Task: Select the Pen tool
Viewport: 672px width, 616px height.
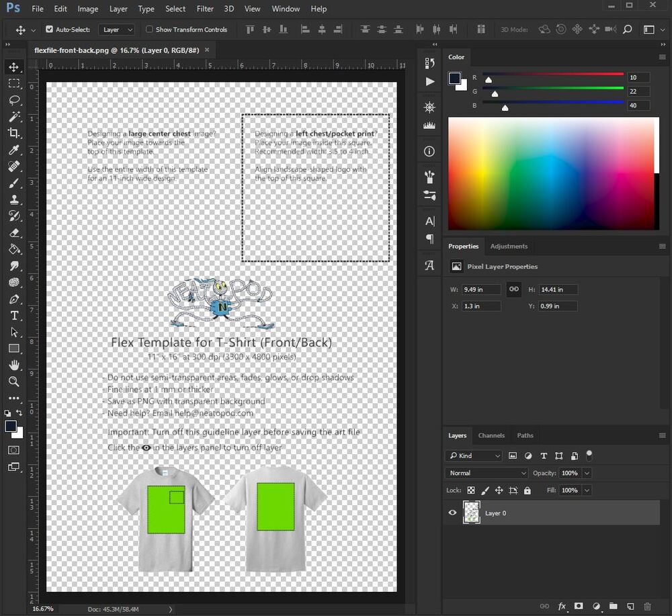Action: point(13,299)
